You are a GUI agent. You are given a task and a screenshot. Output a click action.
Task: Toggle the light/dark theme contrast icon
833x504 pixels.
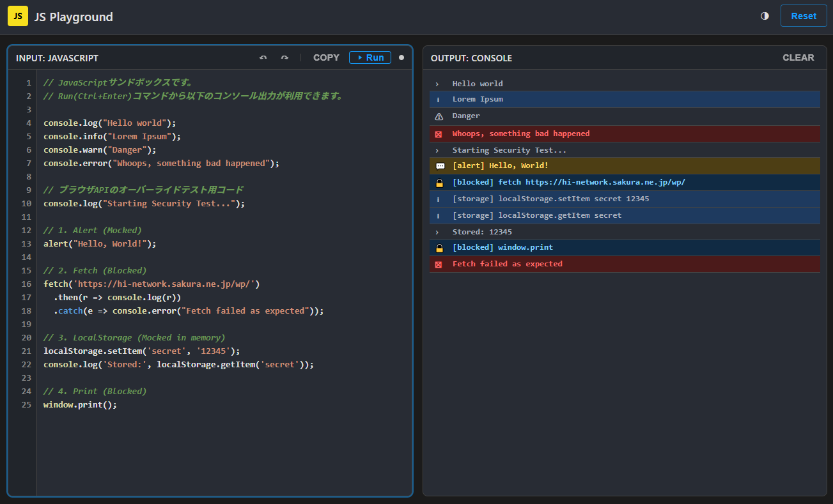click(x=765, y=16)
